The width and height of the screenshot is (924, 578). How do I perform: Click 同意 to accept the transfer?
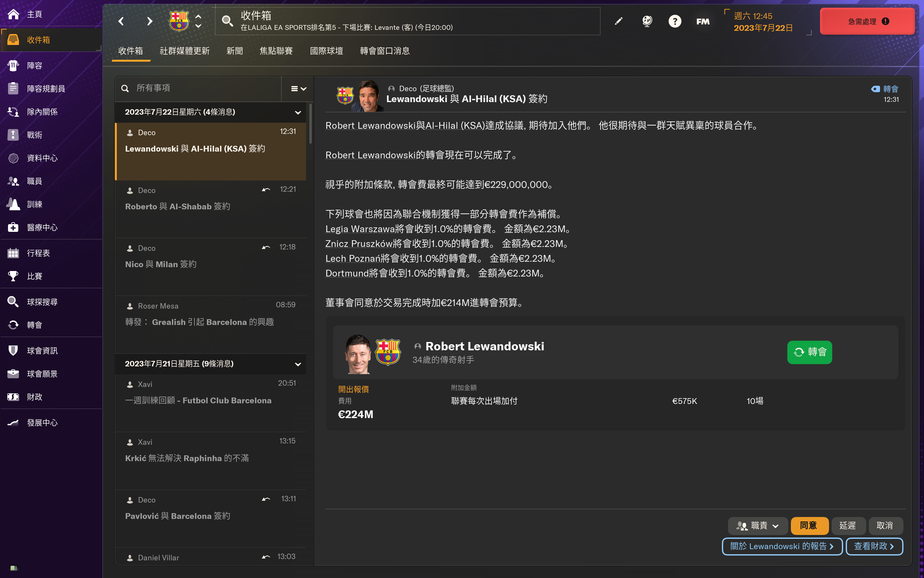pos(809,526)
